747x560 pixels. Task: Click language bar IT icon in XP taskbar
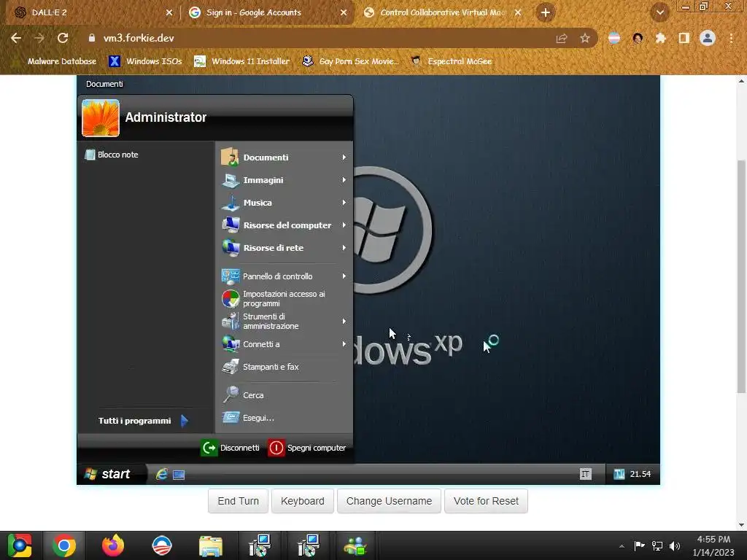coord(586,474)
